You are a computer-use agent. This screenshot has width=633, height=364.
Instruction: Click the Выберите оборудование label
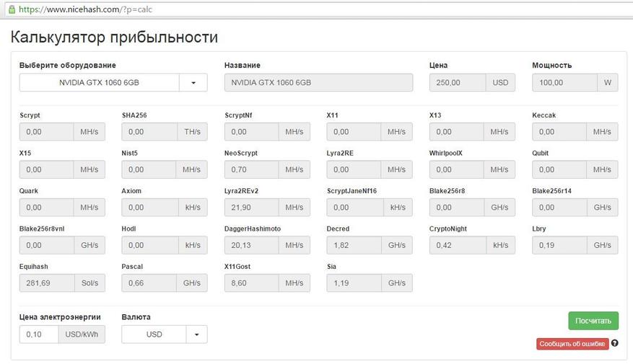point(67,66)
